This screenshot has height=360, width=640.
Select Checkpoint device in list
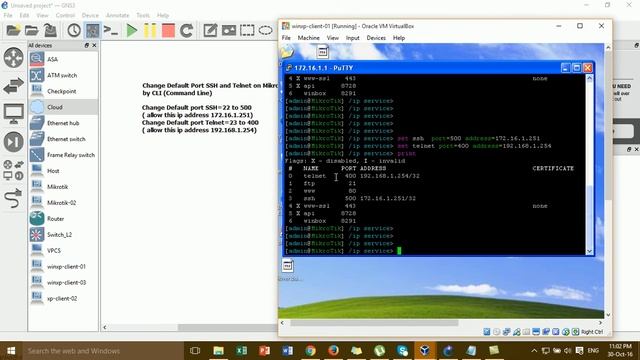click(63, 91)
